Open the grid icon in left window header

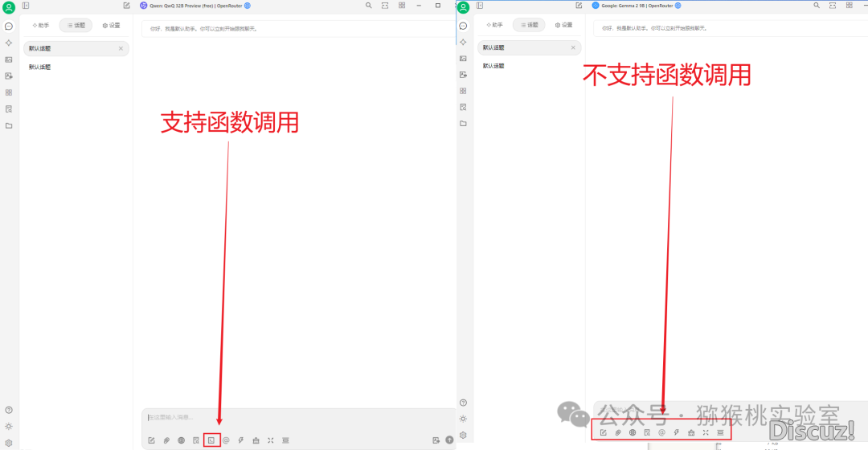402,6
